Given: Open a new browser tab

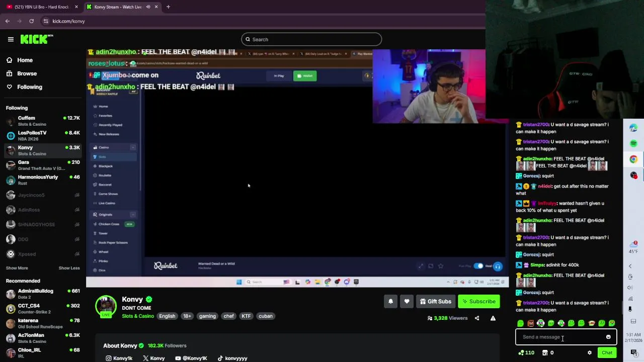Looking at the screenshot, I should click(168, 7).
